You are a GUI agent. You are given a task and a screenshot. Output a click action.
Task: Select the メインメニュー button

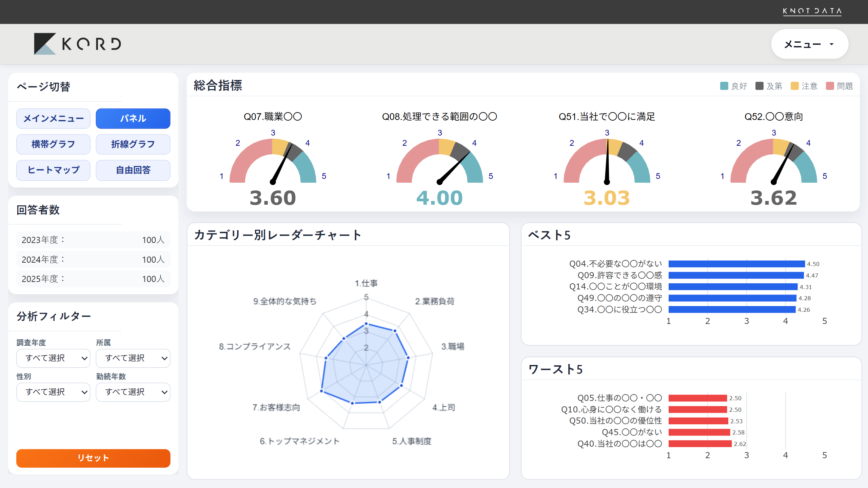click(53, 118)
